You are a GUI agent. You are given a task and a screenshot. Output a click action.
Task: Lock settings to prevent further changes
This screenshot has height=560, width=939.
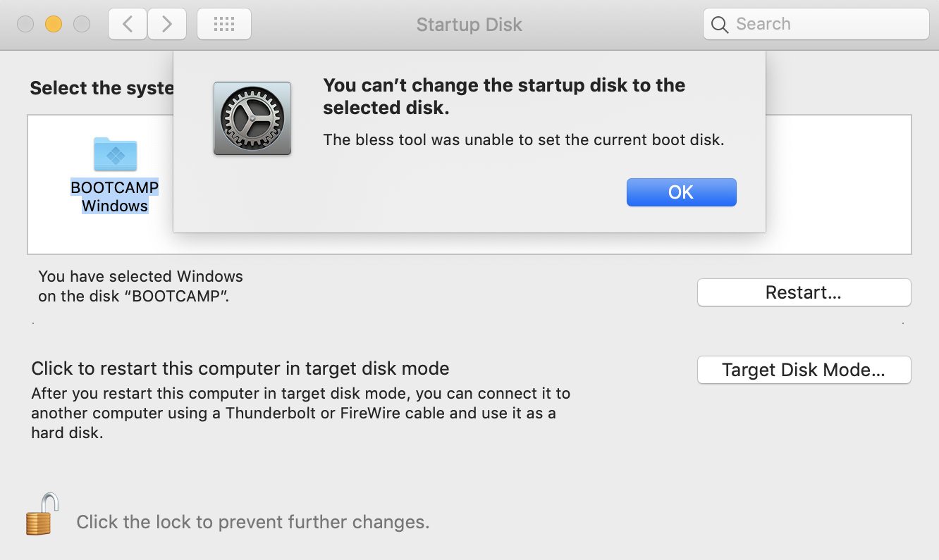41,514
